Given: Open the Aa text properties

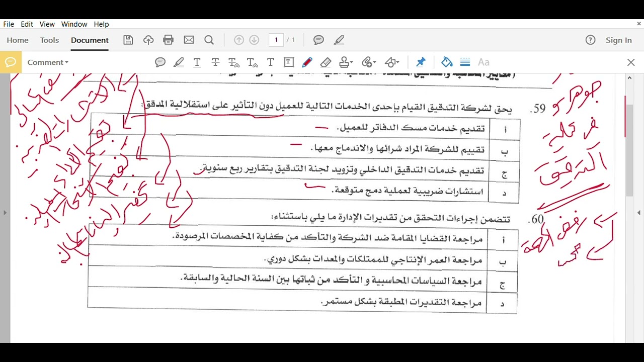Looking at the screenshot, I should (x=484, y=62).
